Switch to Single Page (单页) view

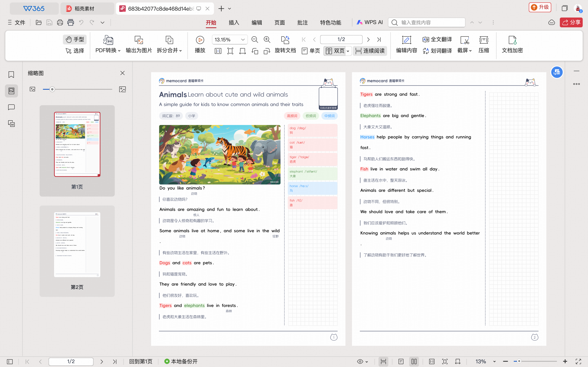pyautogui.click(x=311, y=51)
